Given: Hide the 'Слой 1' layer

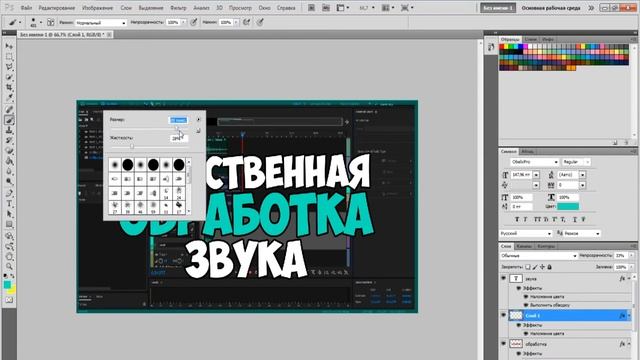Looking at the screenshot, I should (x=503, y=315).
